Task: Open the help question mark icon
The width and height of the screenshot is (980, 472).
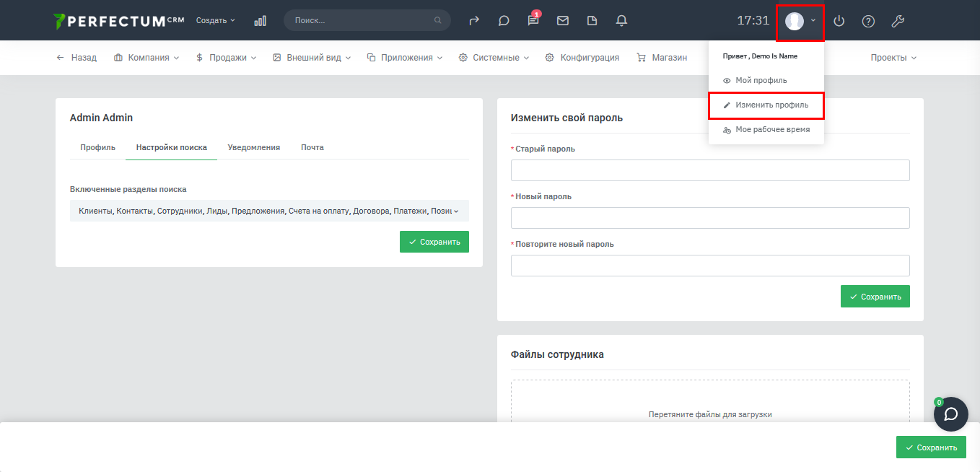Action: [868, 21]
